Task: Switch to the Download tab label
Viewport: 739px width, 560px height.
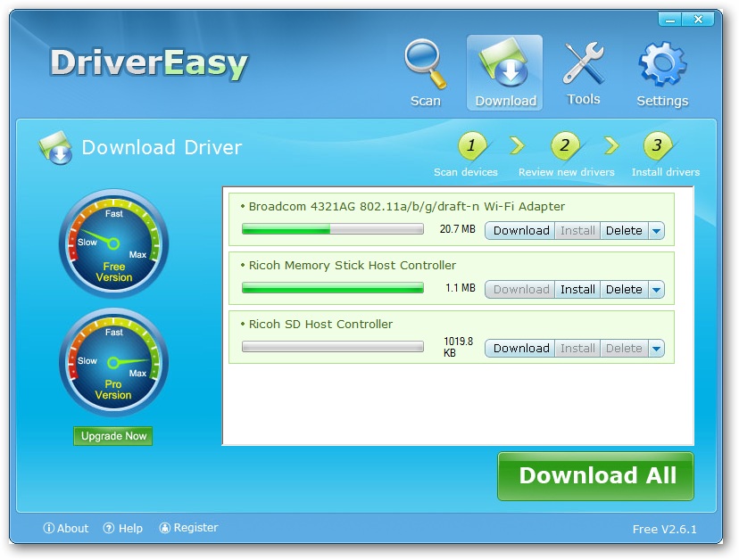Action: (x=506, y=101)
